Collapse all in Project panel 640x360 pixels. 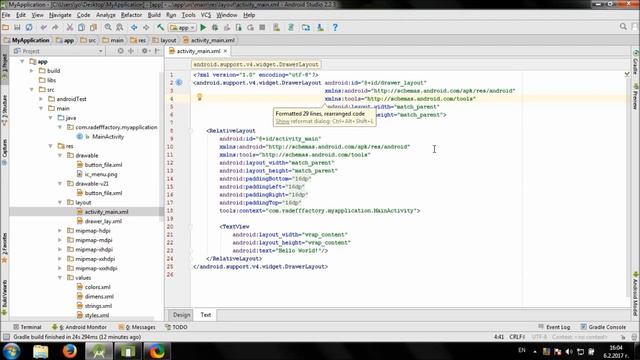point(131,51)
